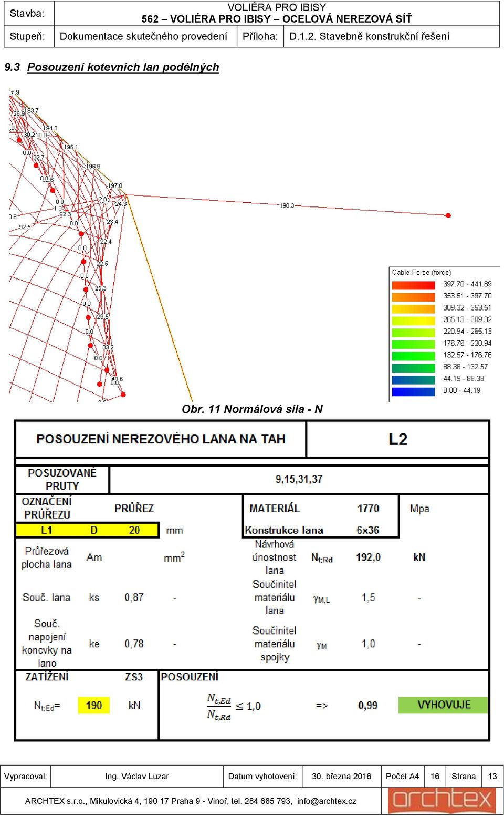Click the 190.3 cable force label
Screen dimensions: 504x817
coord(287,205)
